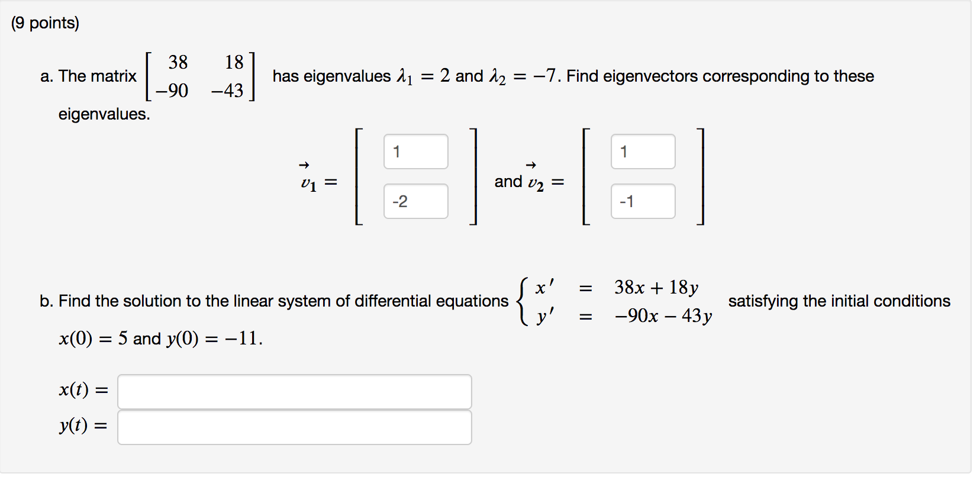This screenshot has height=480, width=980.
Task: Click the system equation x' = 38x + 18y
Action: 615,286
